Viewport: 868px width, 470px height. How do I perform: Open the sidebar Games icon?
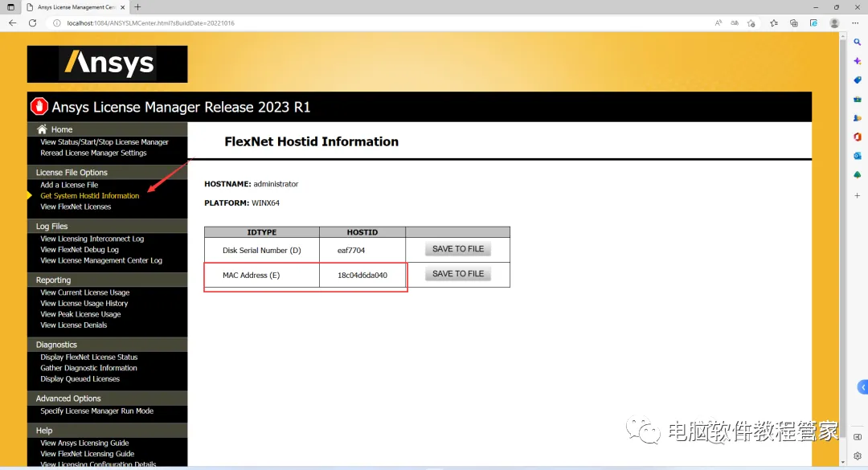pos(858,118)
